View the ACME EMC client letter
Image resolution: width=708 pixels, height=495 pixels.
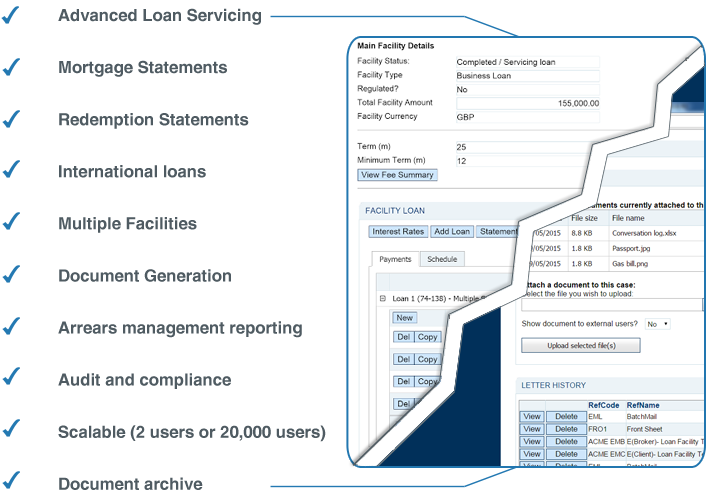pyautogui.click(x=532, y=454)
